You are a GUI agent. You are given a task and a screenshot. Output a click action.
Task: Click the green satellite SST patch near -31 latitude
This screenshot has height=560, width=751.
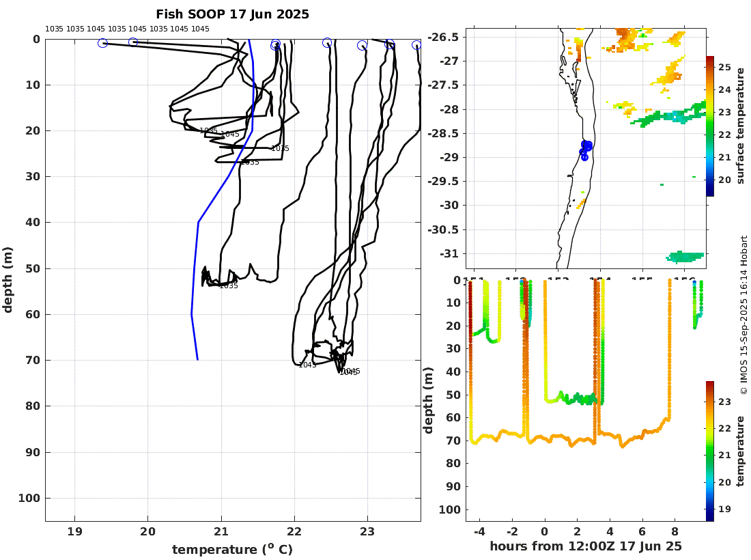pyautogui.click(x=685, y=257)
